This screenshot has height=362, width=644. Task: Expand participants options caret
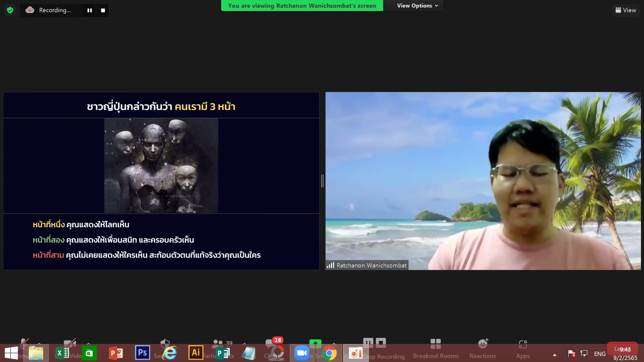click(245, 344)
